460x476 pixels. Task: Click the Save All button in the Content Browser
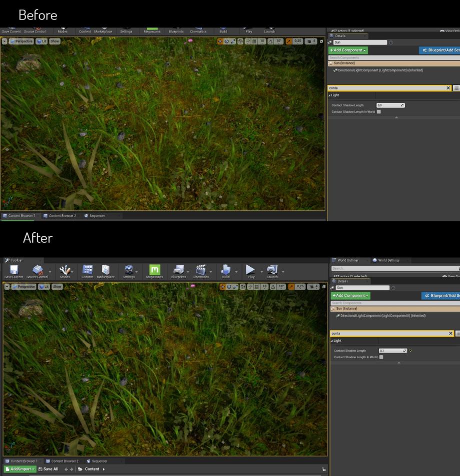48,469
